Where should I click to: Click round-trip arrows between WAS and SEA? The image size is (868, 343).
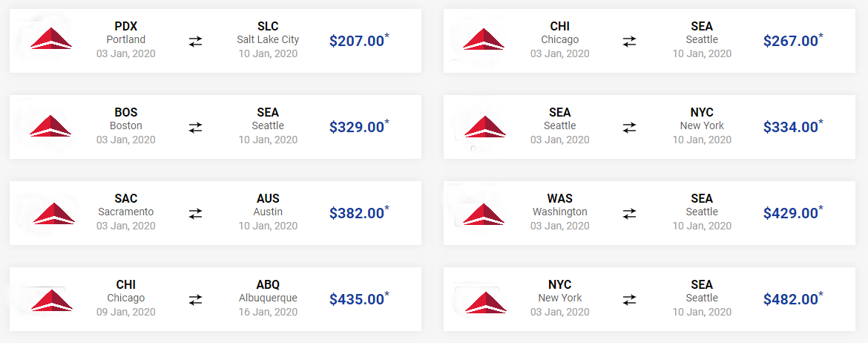(629, 213)
